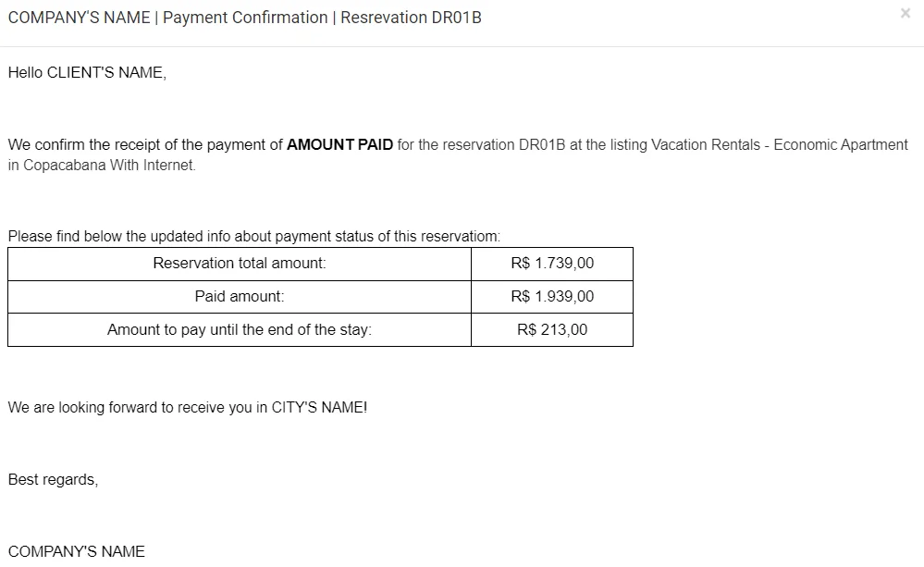Viewport: 924px width, 567px height.
Task: Close the payment confirmation preview
Action: pyautogui.click(x=906, y=13)
